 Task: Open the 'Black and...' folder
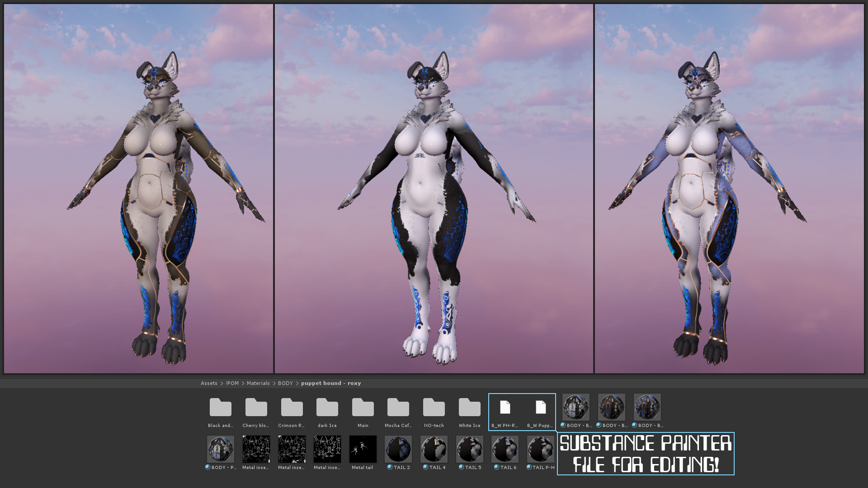tap(221, 408)
